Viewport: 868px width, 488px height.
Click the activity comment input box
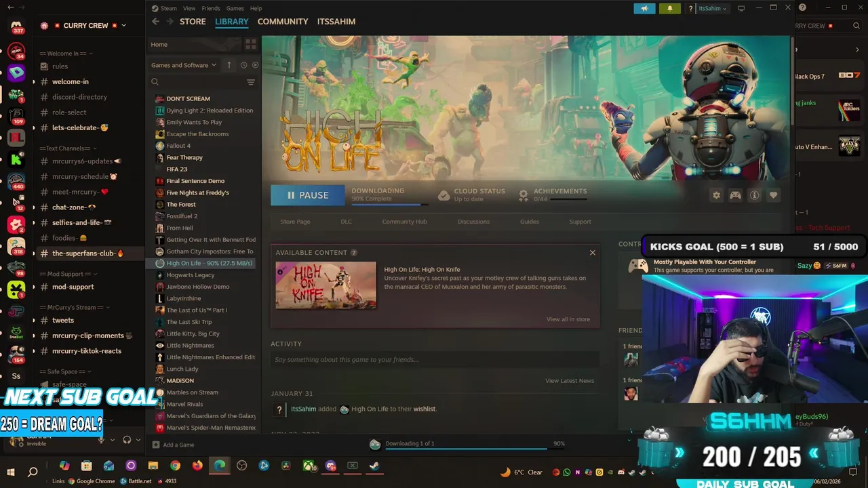tap(435, 360)
